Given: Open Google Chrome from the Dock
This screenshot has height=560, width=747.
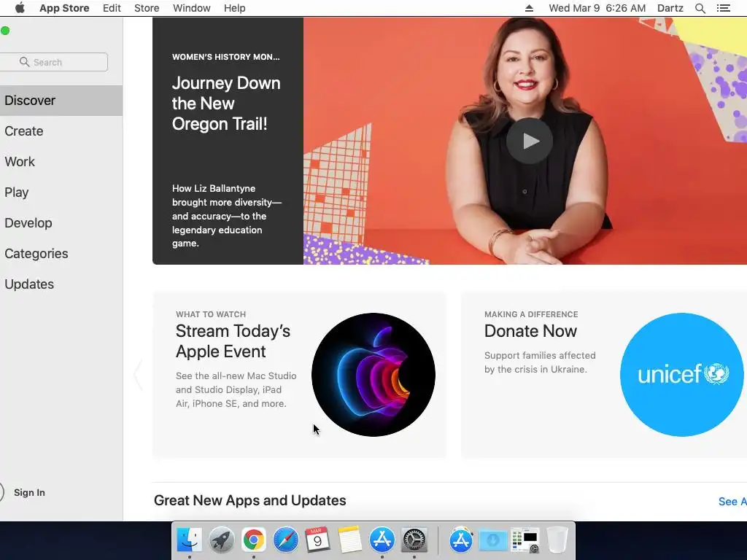Looking at the screenshot, I should pyautogui.click(x=253, y=540).
